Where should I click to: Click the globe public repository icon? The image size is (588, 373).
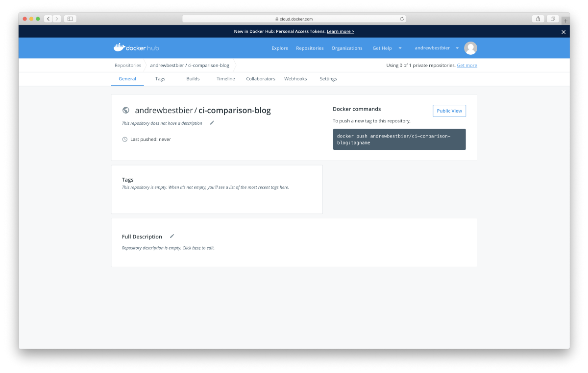coord(126,111)
